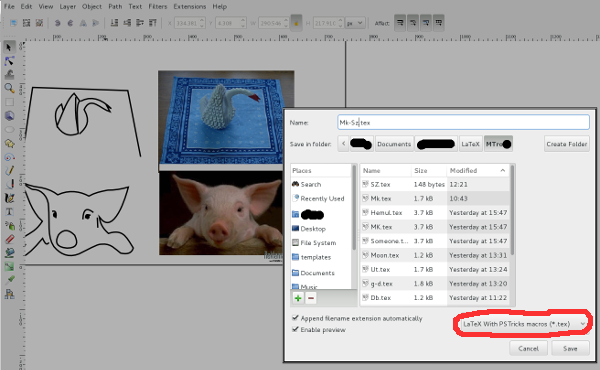600x370 pixels.
Task: Remove a bookmark with the red minus
Action: 311,298
